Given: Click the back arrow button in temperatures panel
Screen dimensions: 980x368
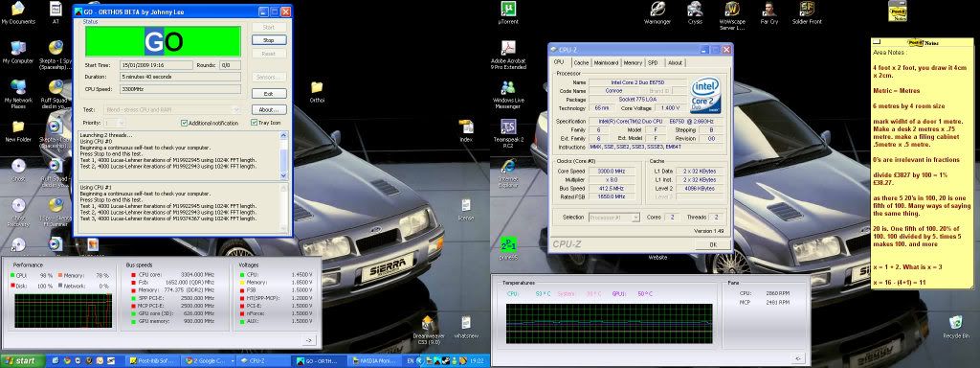Looking at the screenshot, I should 797,358.
